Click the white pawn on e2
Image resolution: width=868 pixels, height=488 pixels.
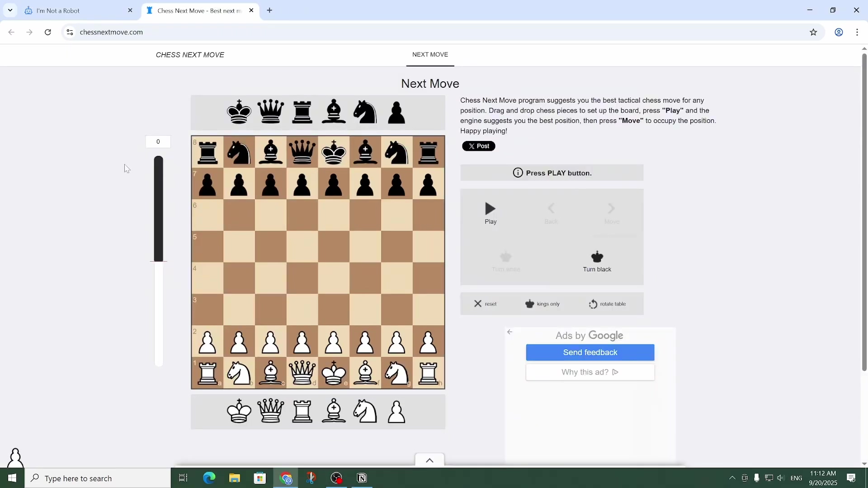334,342
